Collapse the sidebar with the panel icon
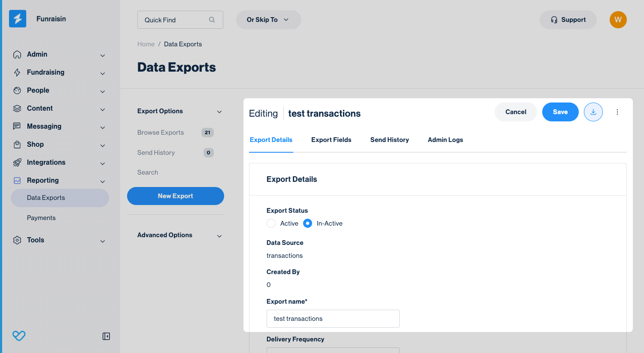The height and width of the screenshot is (353, 644). coord(106,336)
